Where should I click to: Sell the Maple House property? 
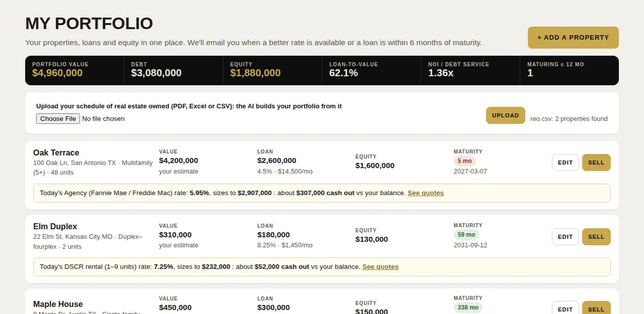pyautogui.click(x=596, y=309)
